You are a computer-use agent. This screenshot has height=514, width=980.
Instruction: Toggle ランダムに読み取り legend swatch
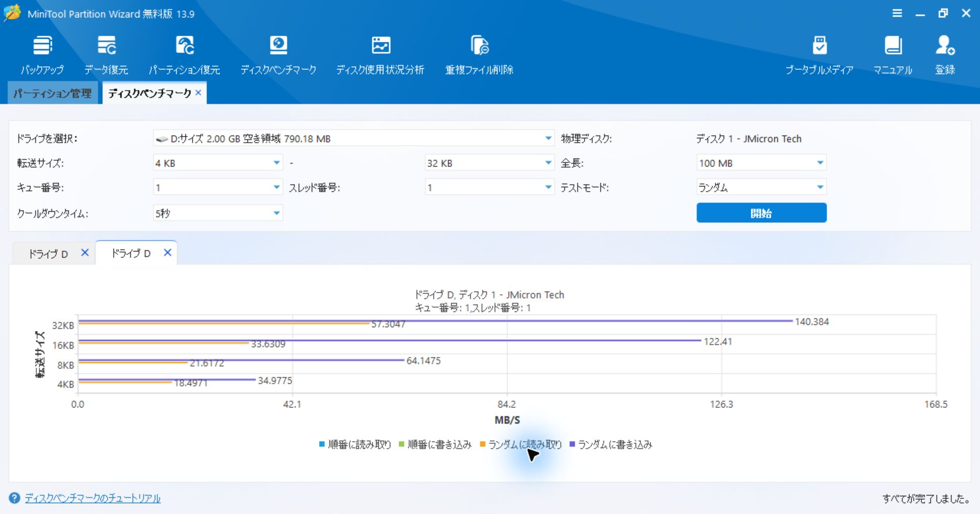(482, 445)
